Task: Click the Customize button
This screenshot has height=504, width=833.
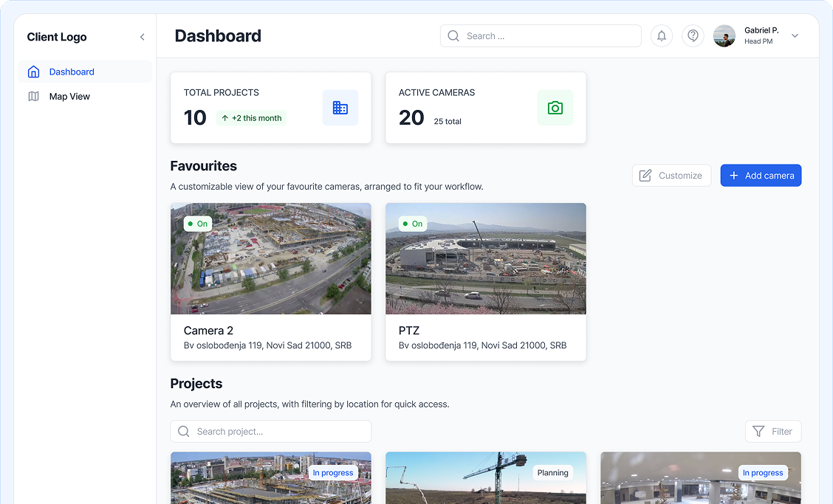Action: pyautogui.click(x=671, y=175)
